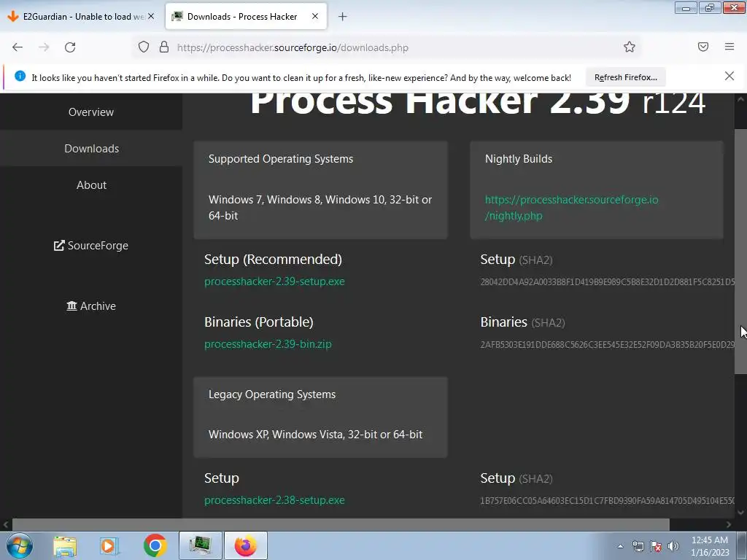Image resolution: width=747 pixels, height=560 pixels.
Task: Open the Overview sidebar item
Action: click(x=91, y=112)
